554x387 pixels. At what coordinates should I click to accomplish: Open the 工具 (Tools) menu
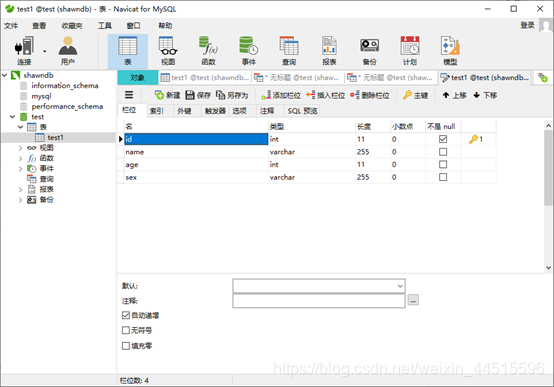[105, 26]
